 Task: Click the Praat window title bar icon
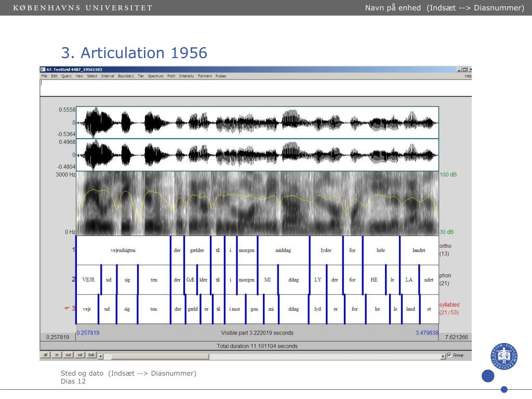[x=43, y=69]
